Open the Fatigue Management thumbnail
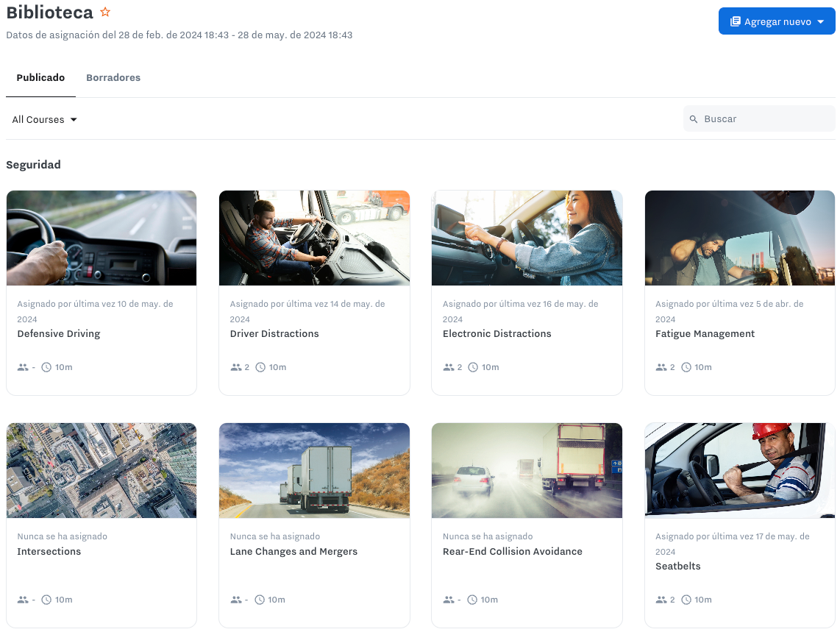The image size is (840, 632). tap(740, 238)
